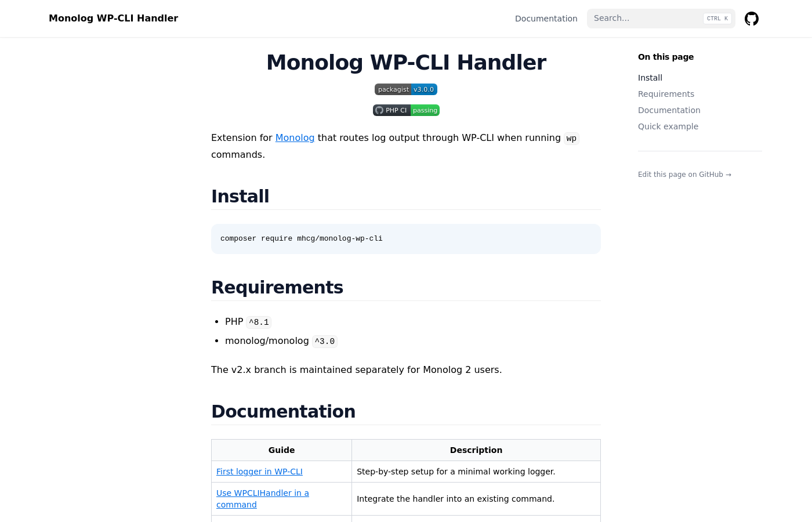Image resolution: width=812 pixels, height=522 pixels.
Task: Click 'Integrate the handler into an existing command.'
Action: click(455, 499)
